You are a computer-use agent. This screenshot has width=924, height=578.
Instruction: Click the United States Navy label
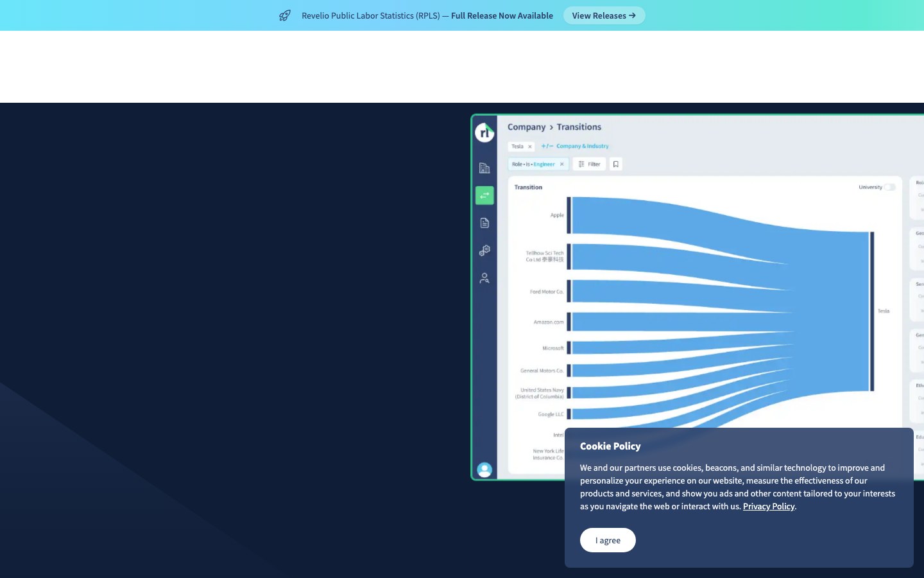point(540,393)
